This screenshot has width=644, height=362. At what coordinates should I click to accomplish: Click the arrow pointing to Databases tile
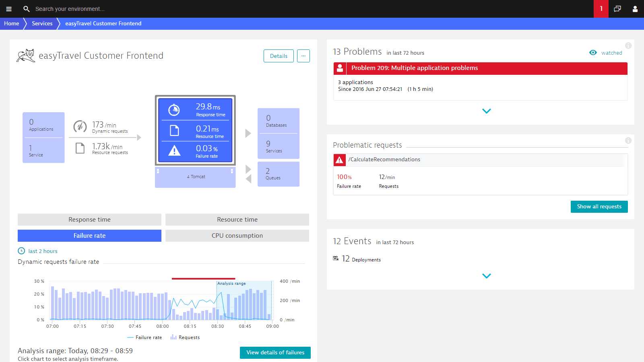(x=248, y=133)
